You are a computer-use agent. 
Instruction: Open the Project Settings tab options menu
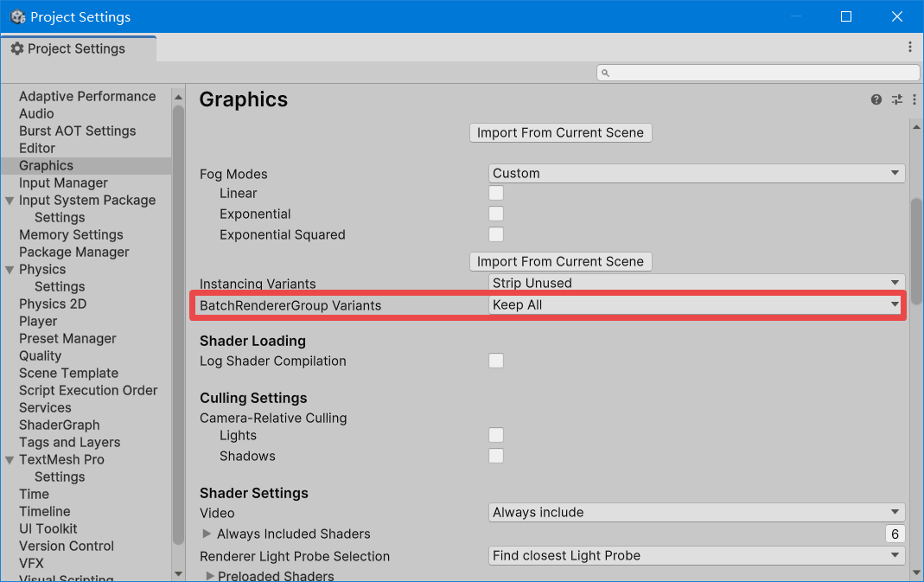tap(910, 48)
